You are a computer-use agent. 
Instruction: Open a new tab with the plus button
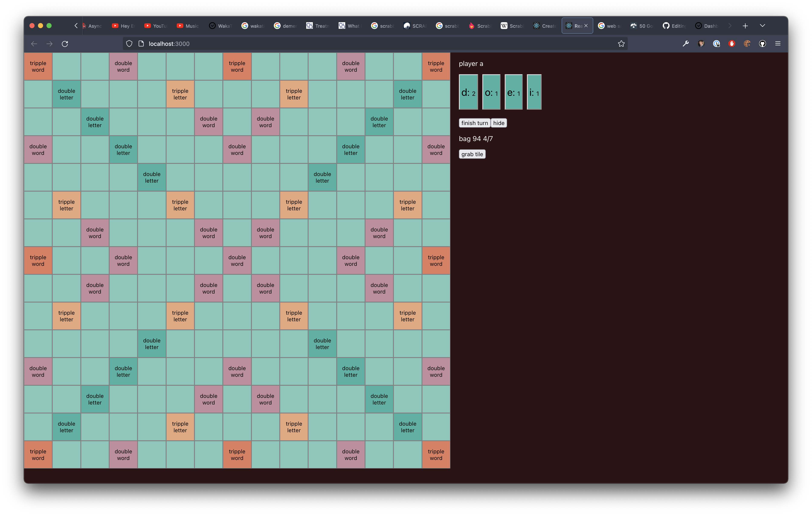point(745,26)
